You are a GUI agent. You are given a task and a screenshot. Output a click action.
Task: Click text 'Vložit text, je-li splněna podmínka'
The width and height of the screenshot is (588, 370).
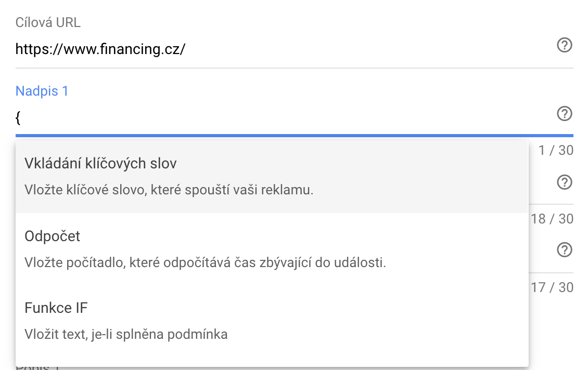click(126, 334)
